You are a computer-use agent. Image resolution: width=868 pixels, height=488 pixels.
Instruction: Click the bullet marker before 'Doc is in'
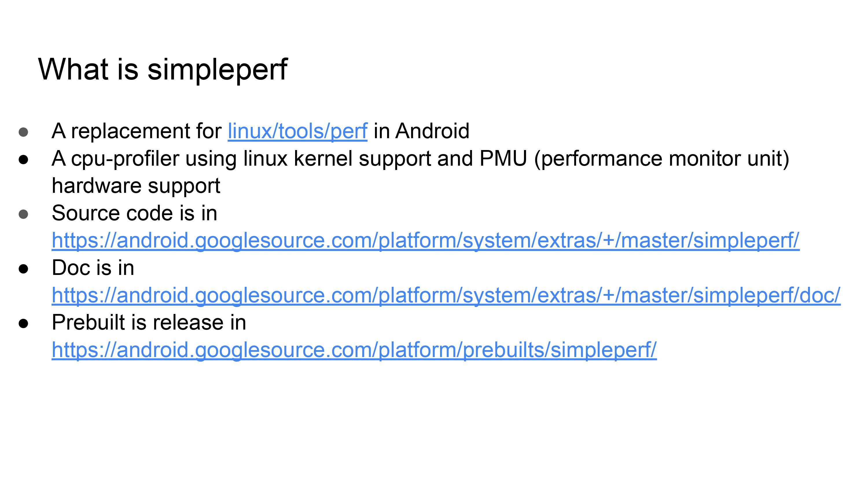coord(23,269)
